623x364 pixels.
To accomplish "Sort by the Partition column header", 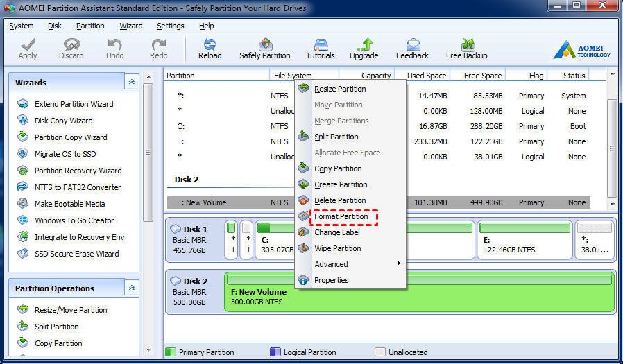I will [x=217, y=76].
